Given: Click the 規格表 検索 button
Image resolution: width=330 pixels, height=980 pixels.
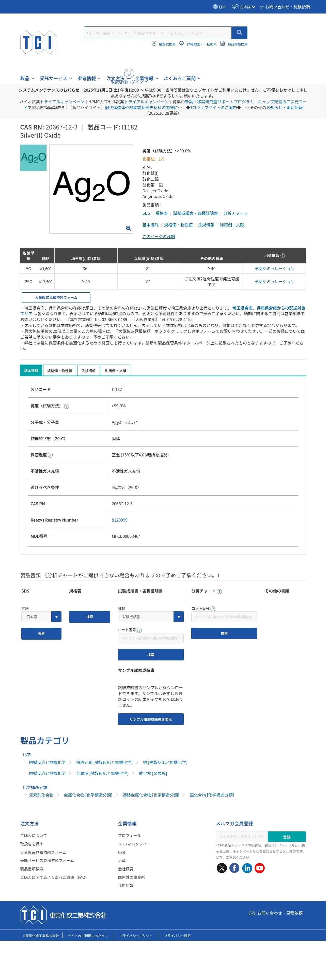Looking at the screenshot, I should (x=90, y=617).
